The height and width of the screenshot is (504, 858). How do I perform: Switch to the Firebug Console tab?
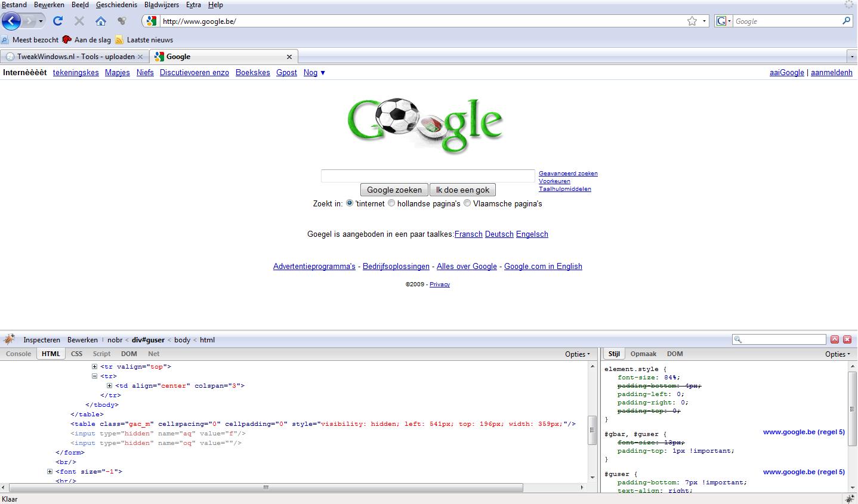pyautogui.click(x=18, y=354)
